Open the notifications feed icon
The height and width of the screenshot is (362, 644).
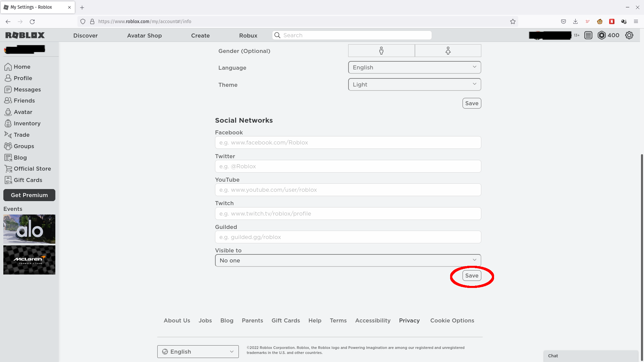[588, 35]
